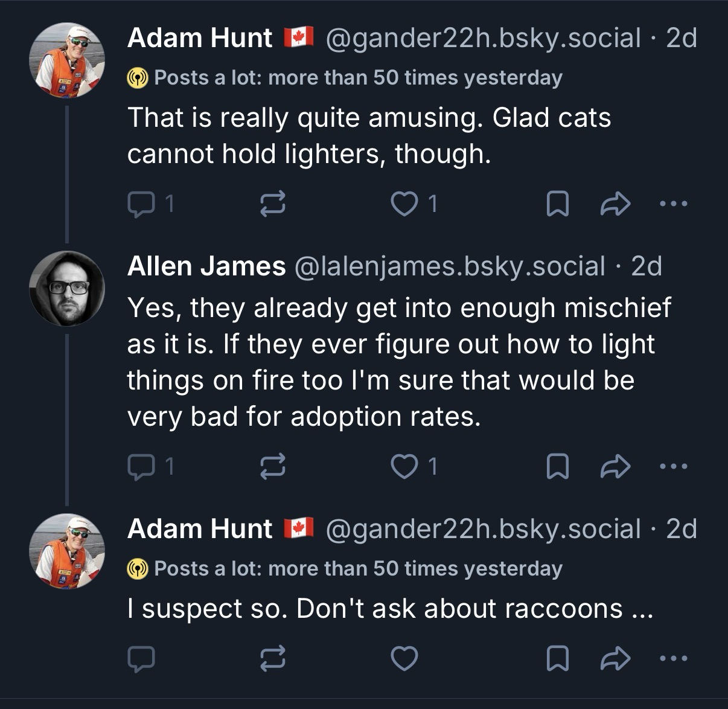Reply to Allen James's mischief post
Screen dimensions: 728x709
[x=141, y=466]
